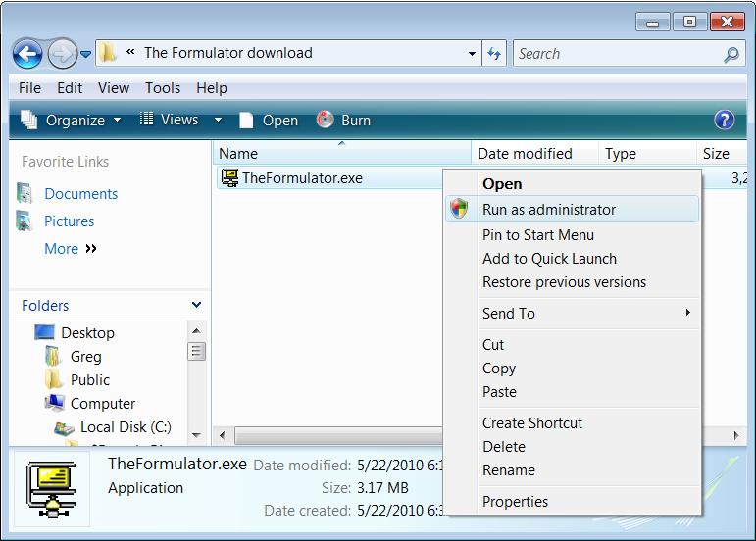Click the Views toolbar button

coord(169,120)
